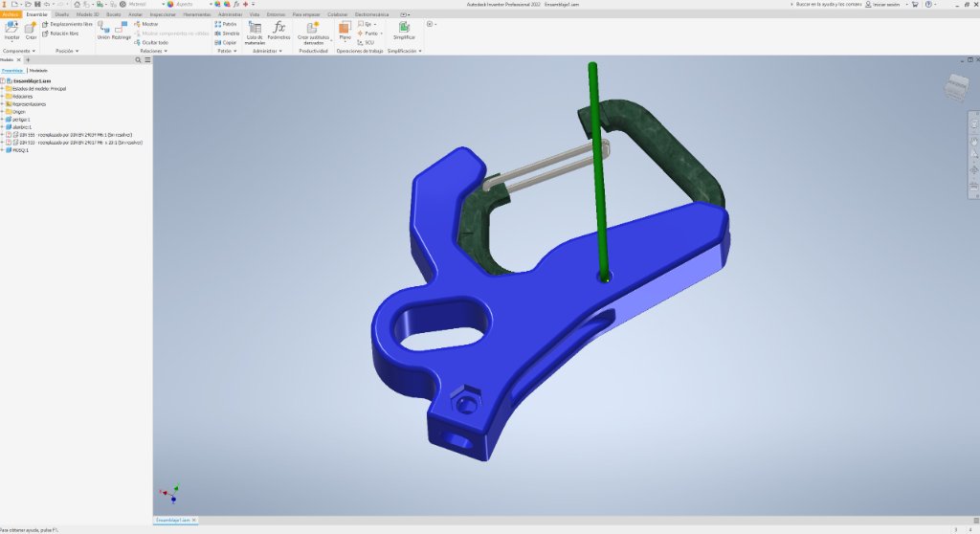Select the Rotación libre tool
980x534 pixels.
(x=60, y=33)
